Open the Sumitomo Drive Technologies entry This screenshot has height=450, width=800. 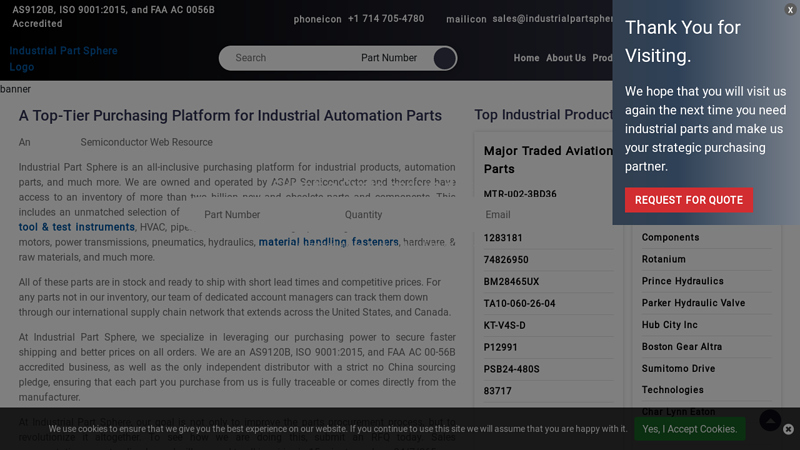pyautogui.click(x=678, y=379)
